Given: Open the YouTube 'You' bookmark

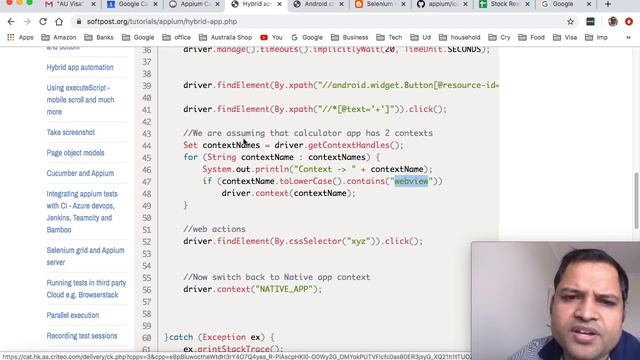Looking at the screenshot, I should pos(271,37).
